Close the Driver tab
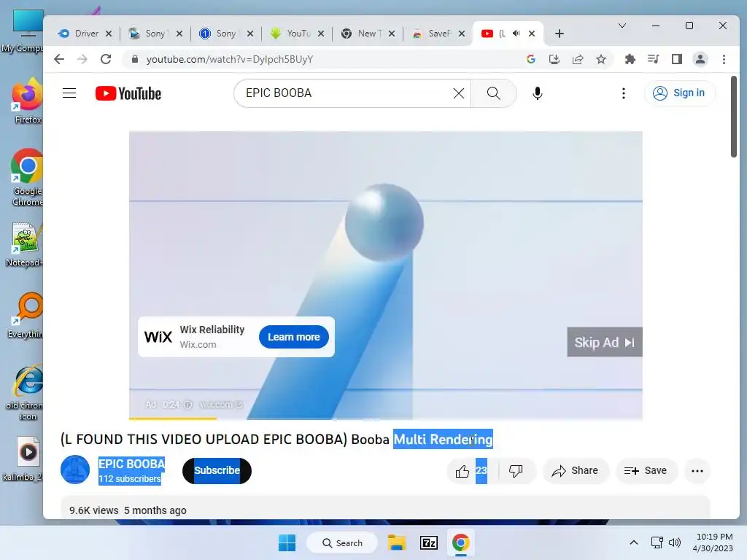The image size is (747, 560). tap(109, 34)
